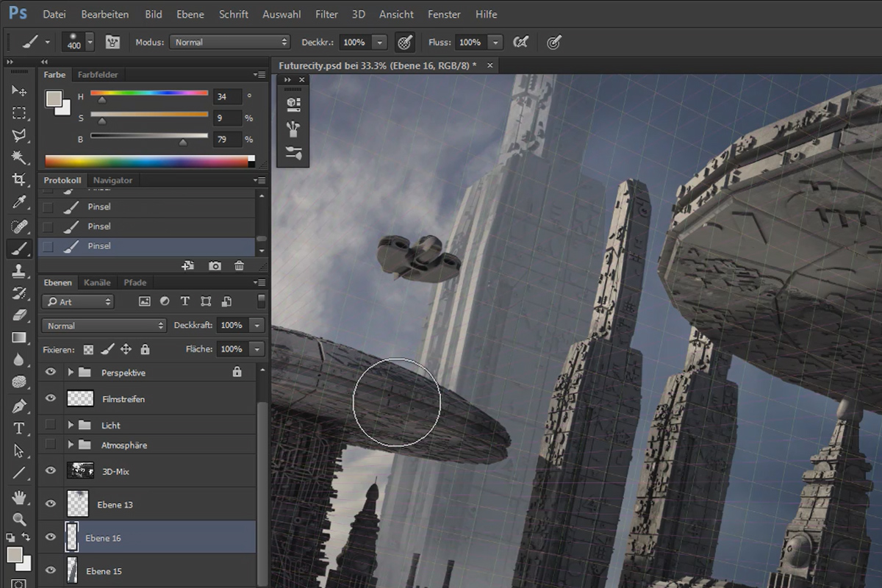Image resolution: width=882 pixels, height=588 pixels.
Task: Select the Crop tool
Action: [19, 179]
